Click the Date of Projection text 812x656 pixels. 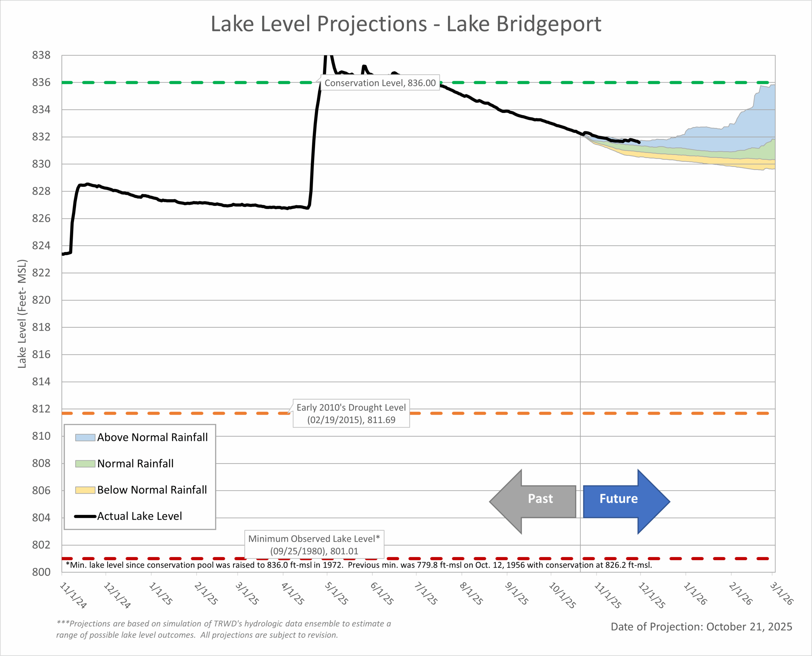coord(701,627)
